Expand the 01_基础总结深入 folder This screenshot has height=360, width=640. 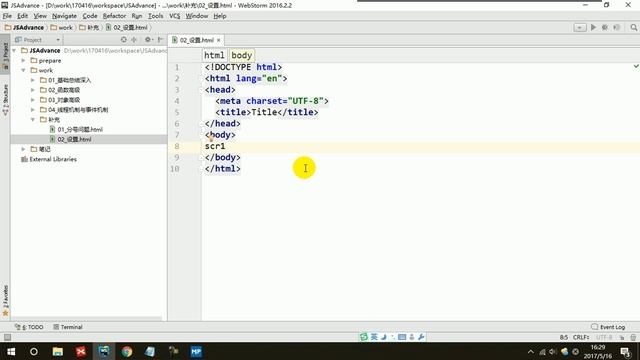pyautogui.click(x=33, y=80)
